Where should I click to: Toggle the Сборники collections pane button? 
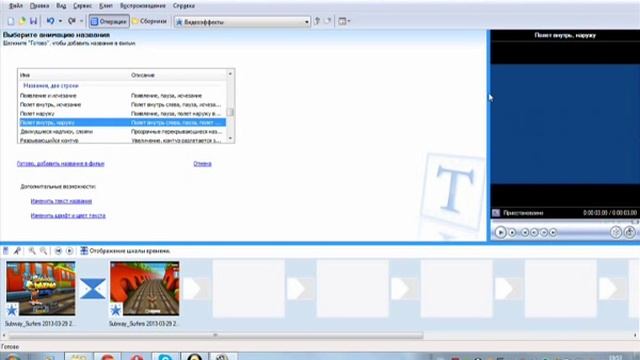(149, 21)
